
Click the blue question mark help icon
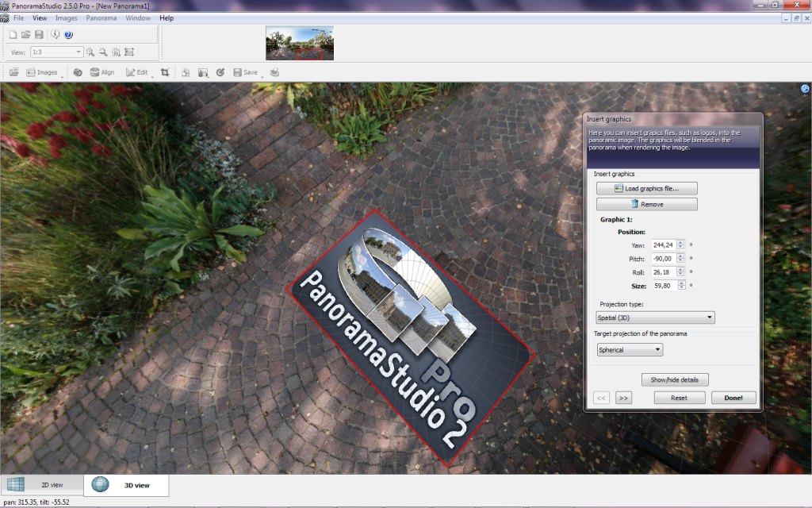[x=68, y=35]
